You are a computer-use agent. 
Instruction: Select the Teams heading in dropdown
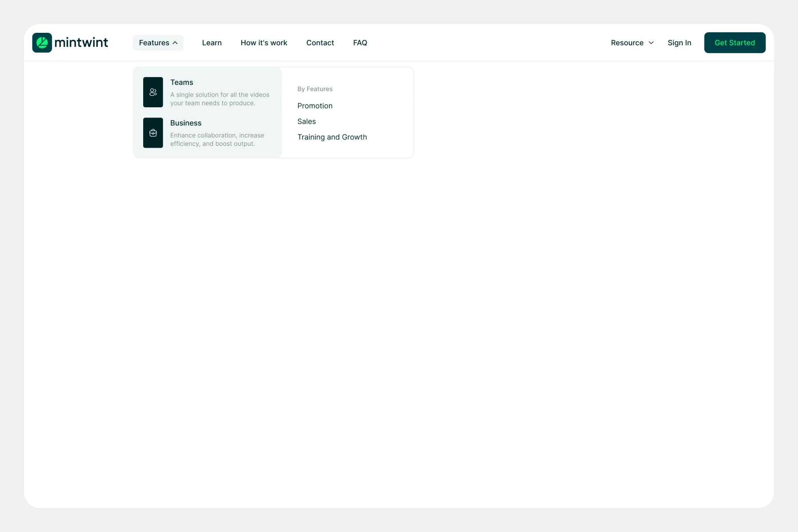point(182,82)
